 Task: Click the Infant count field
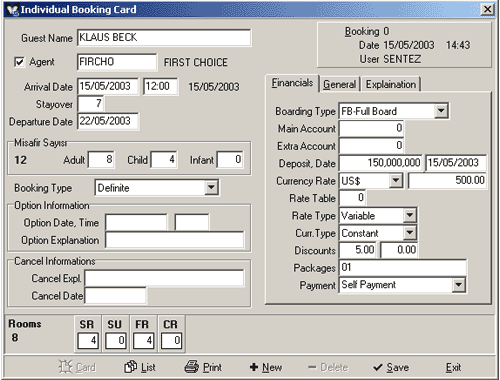(x=230, y=159)
